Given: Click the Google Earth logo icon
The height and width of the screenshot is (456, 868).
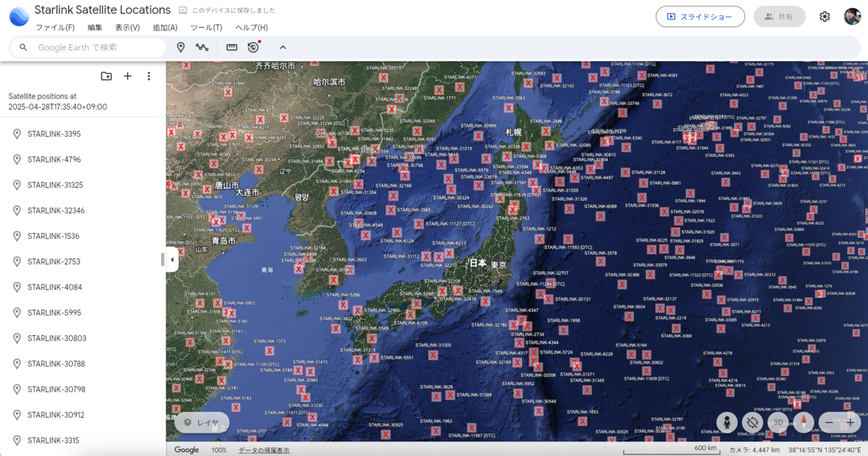Looking at the screenshot, I should (x=19, y=16).
